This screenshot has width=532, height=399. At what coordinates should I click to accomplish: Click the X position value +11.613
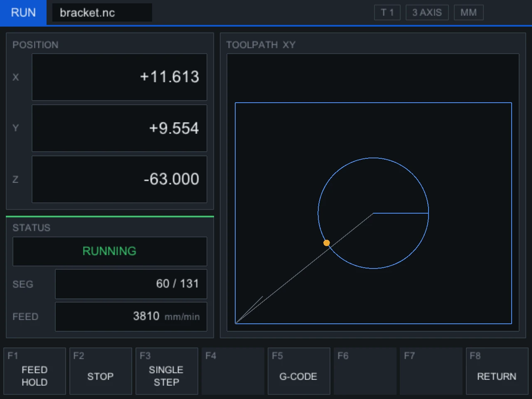119,77
